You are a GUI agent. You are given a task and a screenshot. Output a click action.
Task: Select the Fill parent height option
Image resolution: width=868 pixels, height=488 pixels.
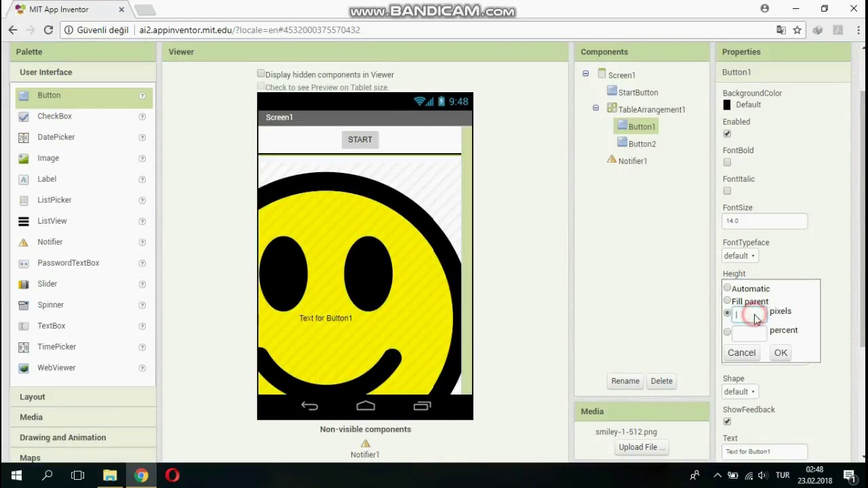[x=727, y=301]
